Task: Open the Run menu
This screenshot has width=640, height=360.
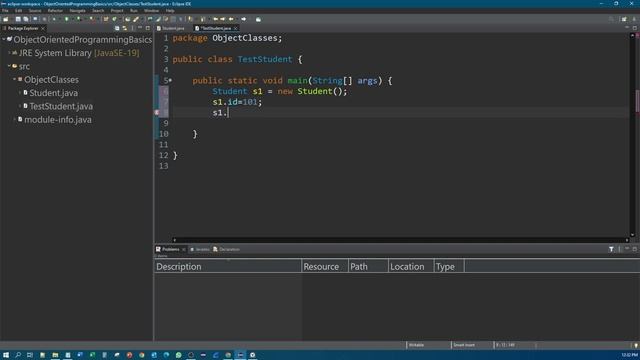Action: coord(133,11)
